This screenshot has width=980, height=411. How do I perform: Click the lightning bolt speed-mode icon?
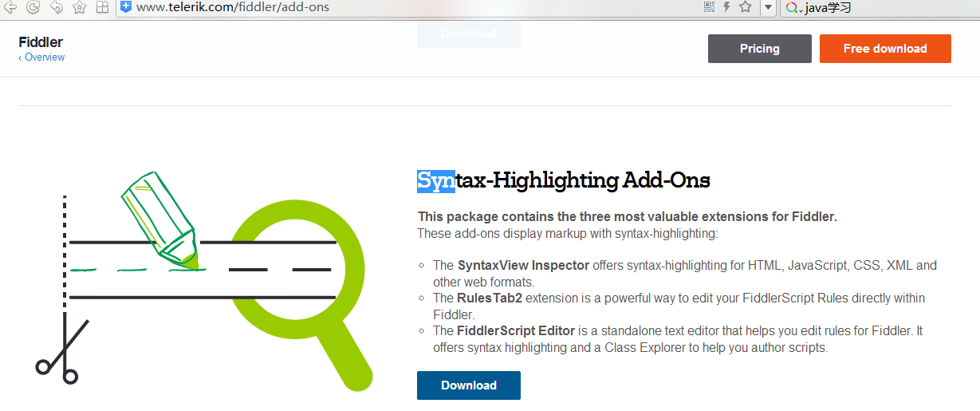click(727, 7)
